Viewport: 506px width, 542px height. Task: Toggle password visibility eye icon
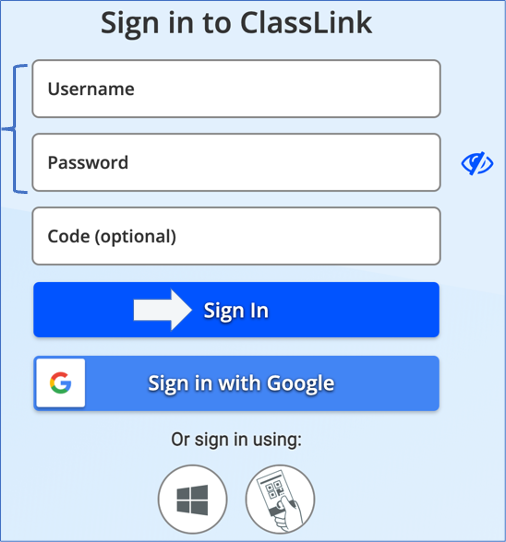pyautogui.click(x=477, y=163)
